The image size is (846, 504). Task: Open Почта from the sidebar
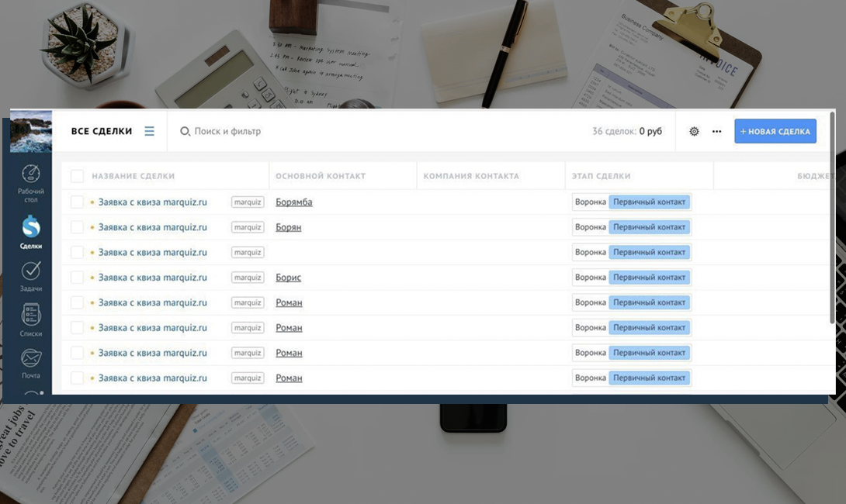coord(31,364)
